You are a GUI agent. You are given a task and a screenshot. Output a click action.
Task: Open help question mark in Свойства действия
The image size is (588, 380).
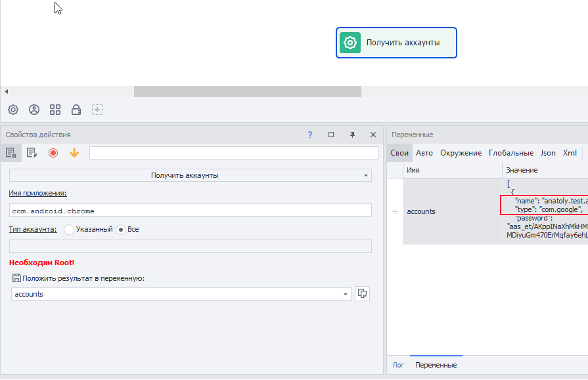coord(309,135)
